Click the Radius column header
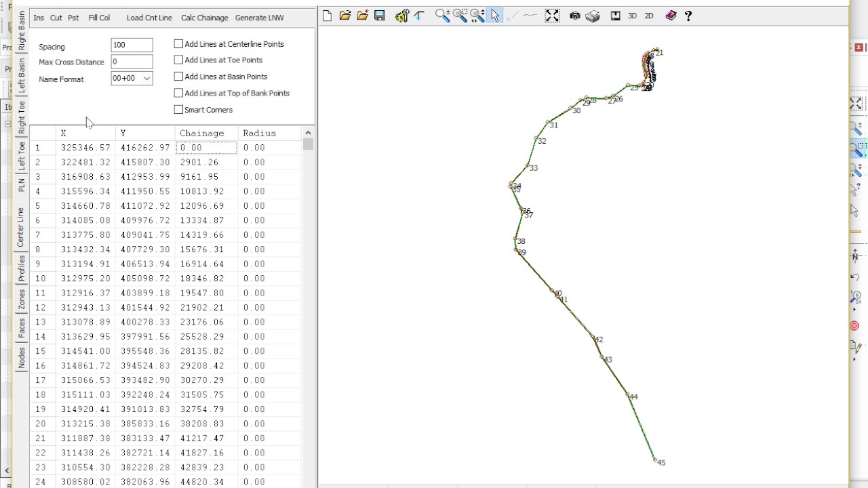 click(x=269, y=133)
